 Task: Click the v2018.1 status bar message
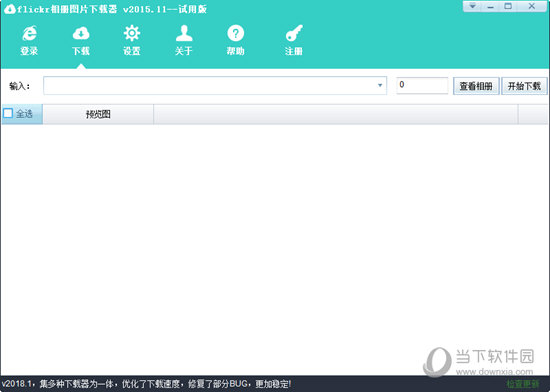[x=146, y=384]
